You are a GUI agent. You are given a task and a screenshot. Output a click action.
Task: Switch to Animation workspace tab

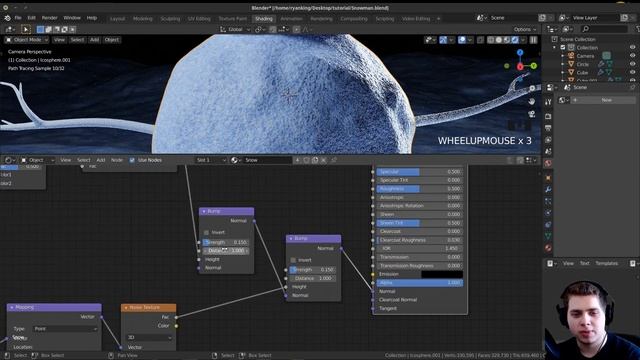(x=291, y=19)
